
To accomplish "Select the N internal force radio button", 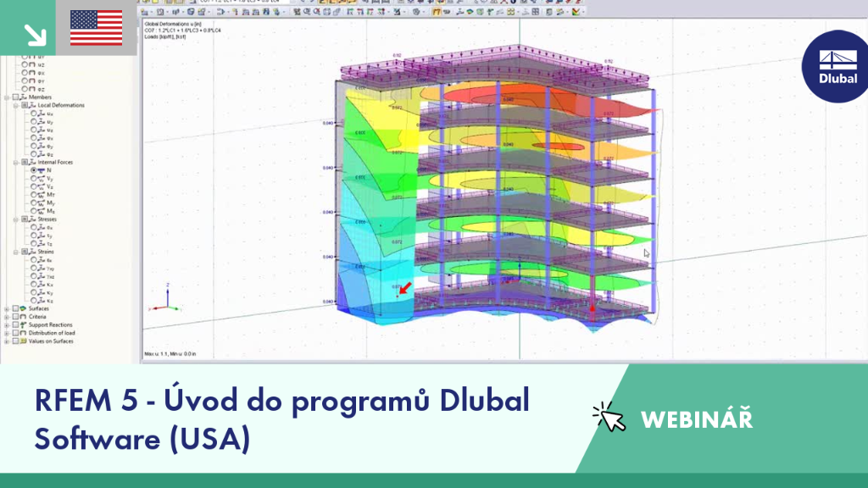I will (x=34, y=170).
